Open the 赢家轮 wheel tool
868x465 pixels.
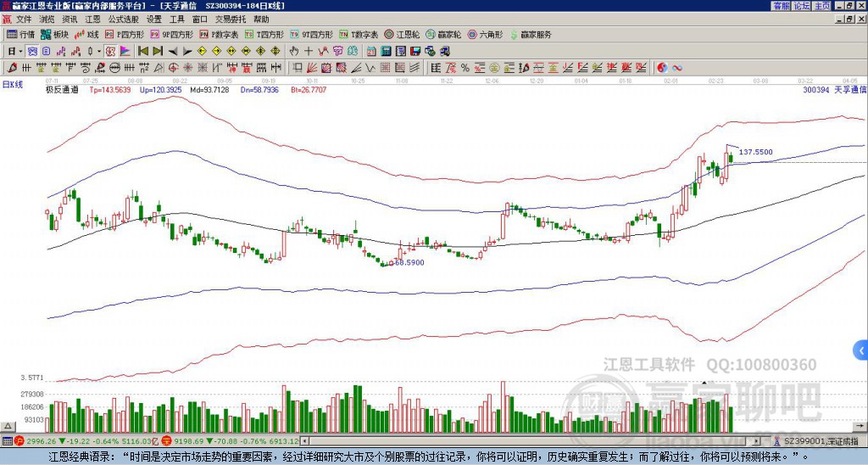[444, 34]
